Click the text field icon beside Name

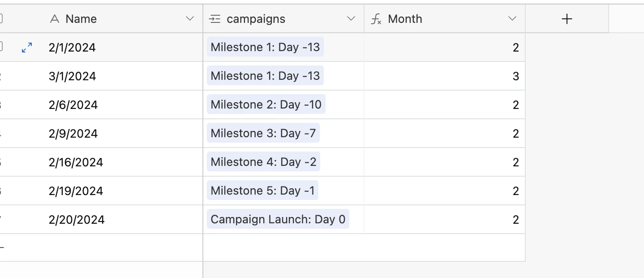[x=55, y=19]
